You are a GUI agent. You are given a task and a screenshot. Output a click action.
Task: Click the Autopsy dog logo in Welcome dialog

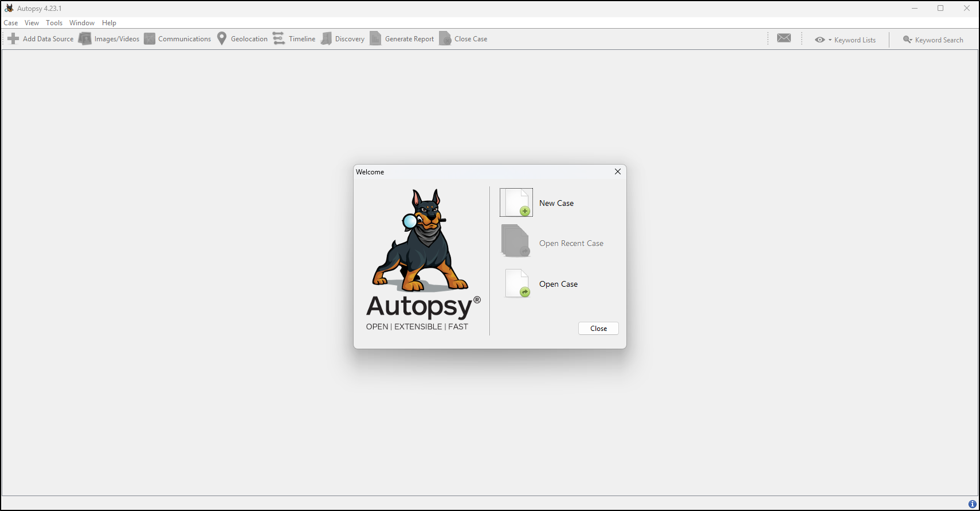point(421,241)
